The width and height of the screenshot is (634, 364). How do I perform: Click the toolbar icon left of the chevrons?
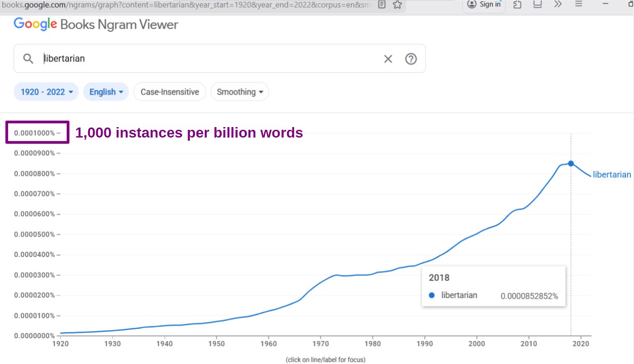(x=538, y=5)
